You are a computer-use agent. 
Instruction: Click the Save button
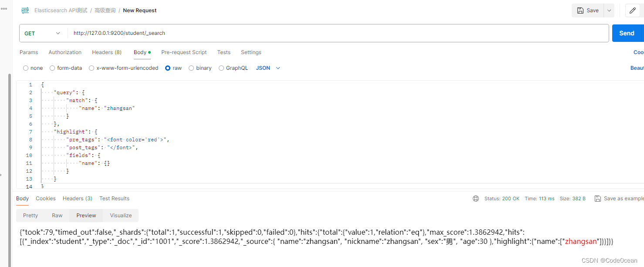[588, 10]
